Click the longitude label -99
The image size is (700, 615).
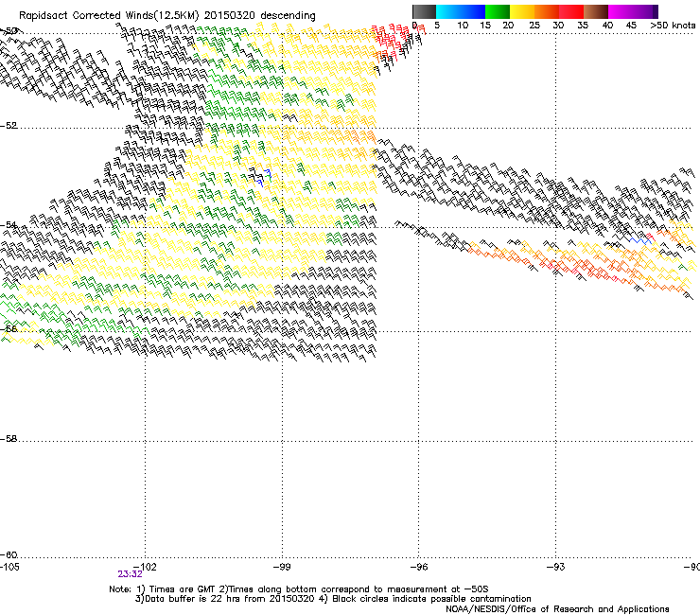(282, 567)
